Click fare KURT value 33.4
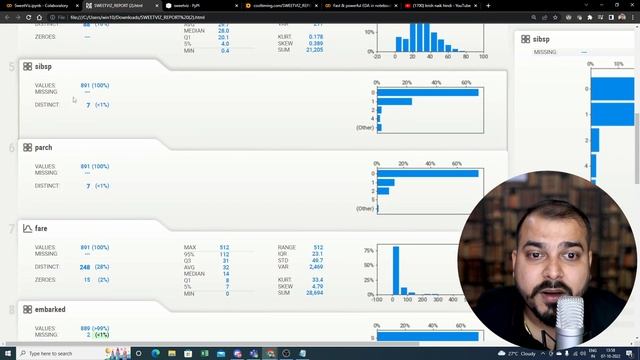The height and width of the screenshot is (360, 640). point(317,280)
